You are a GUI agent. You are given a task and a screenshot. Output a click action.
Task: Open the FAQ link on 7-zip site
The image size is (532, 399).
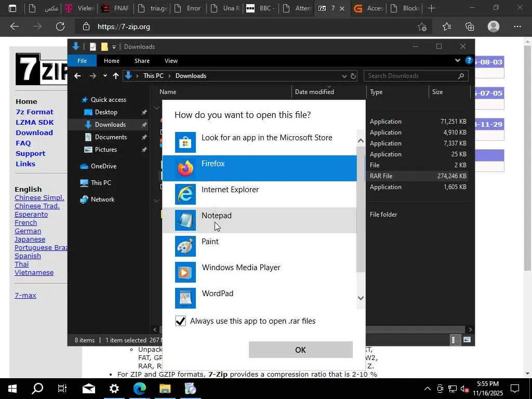pos(23,143)
